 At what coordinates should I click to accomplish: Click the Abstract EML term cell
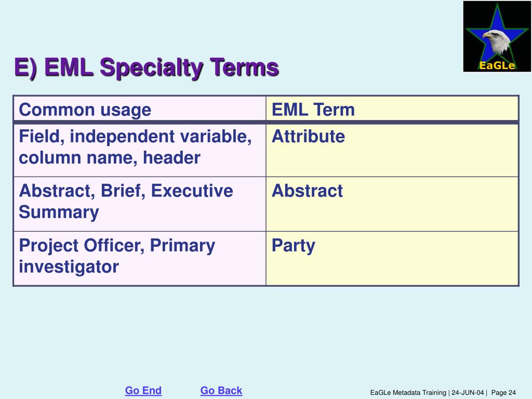coord(392,204)
